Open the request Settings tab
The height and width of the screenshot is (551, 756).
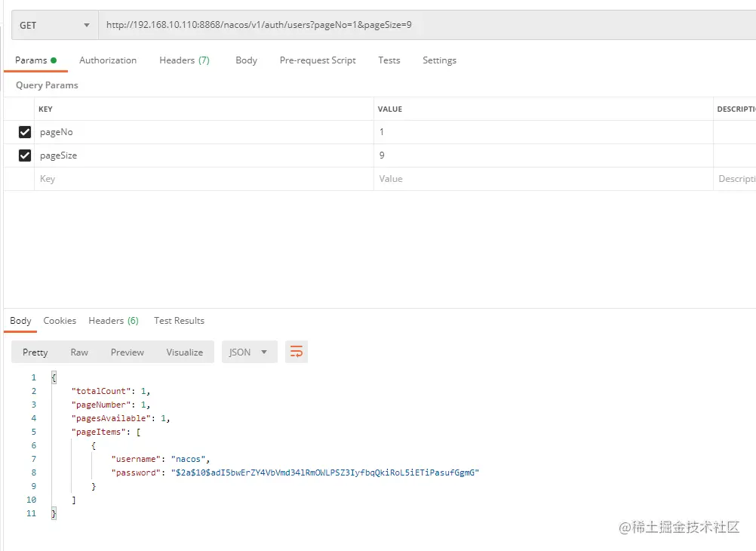[x=439, y=60]
